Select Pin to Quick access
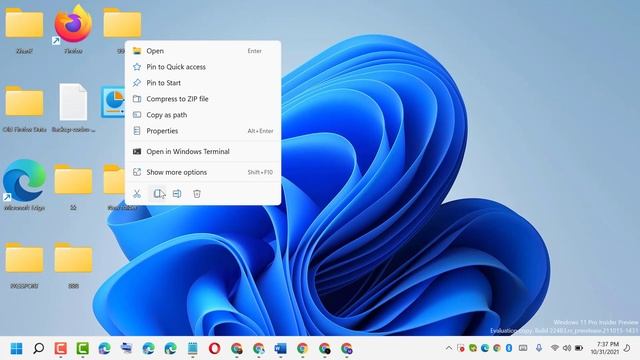Image resolution: width=640 pixels, height=360 pixels. (x=203, y=67)
